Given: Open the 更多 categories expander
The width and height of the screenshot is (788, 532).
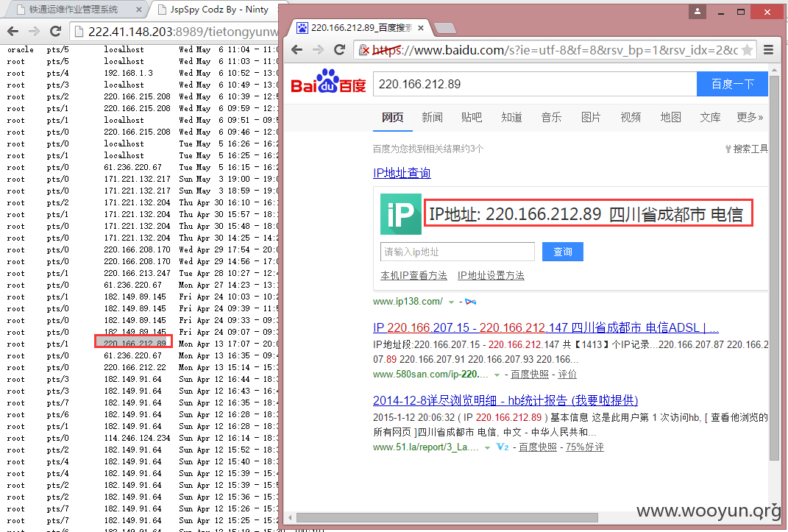Looking at the screenshot, I should 749,117.
